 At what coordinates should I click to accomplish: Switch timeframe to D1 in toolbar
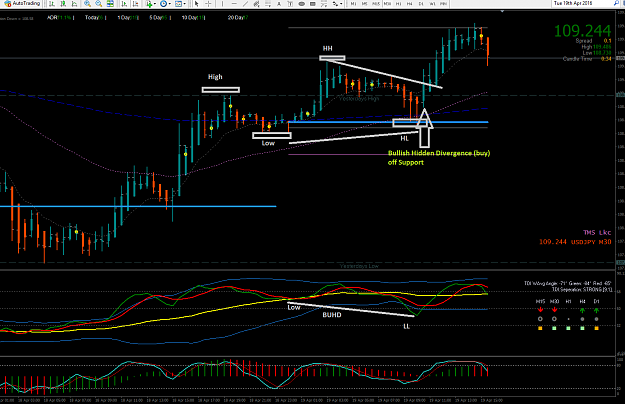point(421,4)
